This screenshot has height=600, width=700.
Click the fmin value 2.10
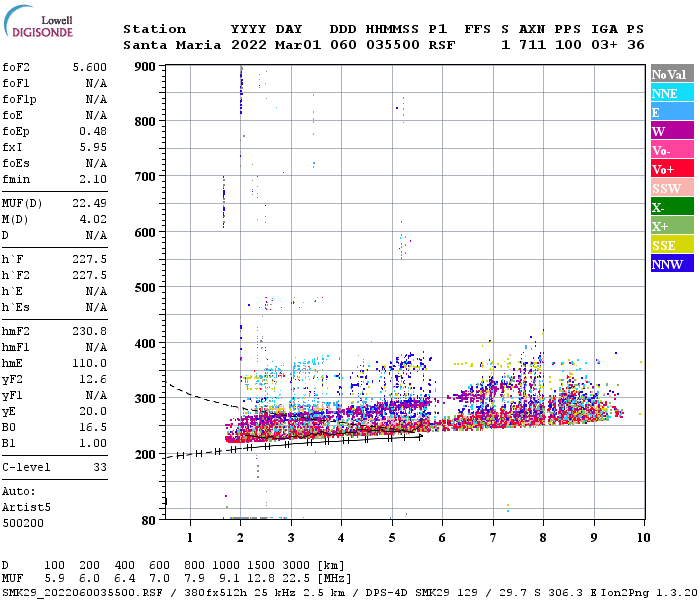[x=93, y=179]
